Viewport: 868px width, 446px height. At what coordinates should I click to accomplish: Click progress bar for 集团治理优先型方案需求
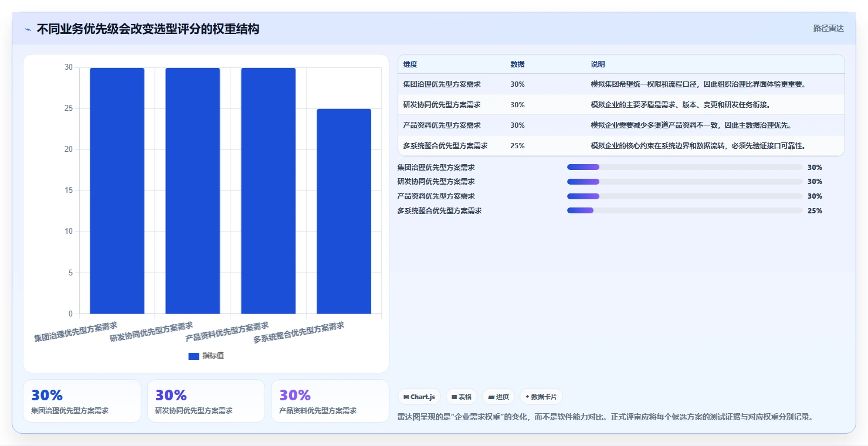click(684, 167)
